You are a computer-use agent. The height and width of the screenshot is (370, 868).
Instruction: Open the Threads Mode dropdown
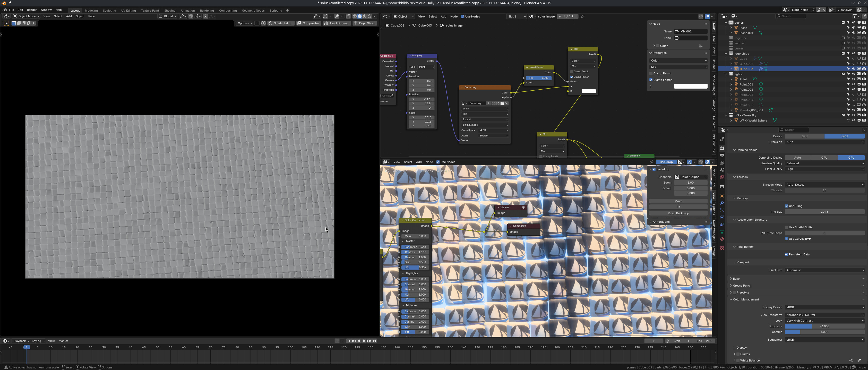[x=824, y=185]
